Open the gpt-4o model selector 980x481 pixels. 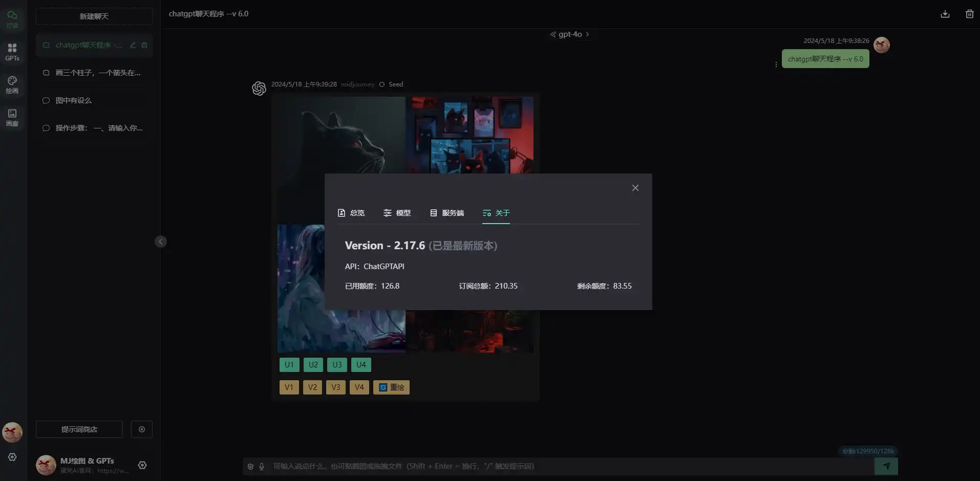click(570, 34)
